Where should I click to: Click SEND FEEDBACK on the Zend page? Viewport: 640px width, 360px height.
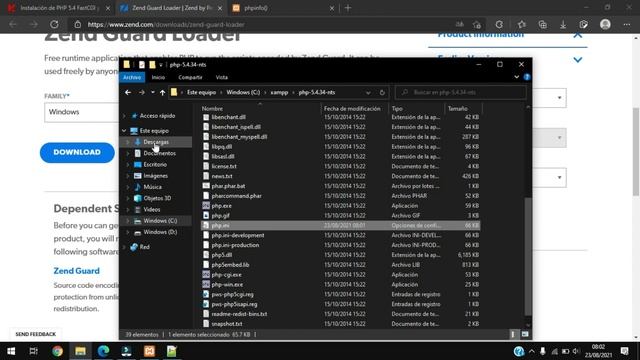(36, 334)
